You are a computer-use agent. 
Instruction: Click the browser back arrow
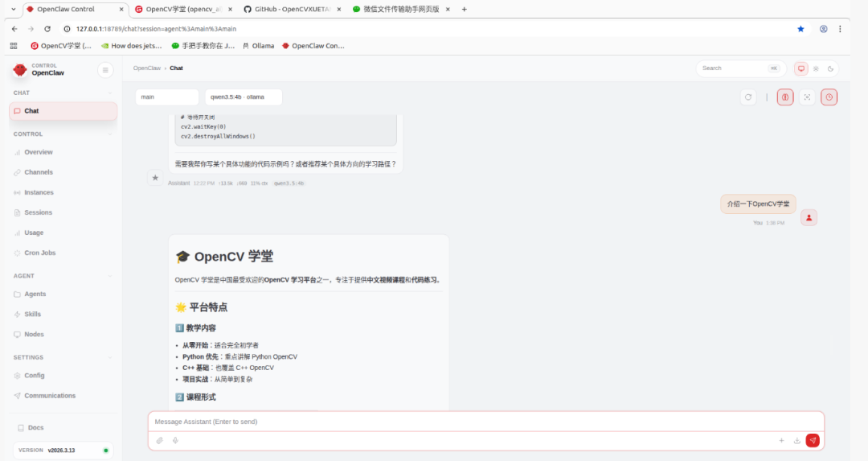tap(14, 29)
